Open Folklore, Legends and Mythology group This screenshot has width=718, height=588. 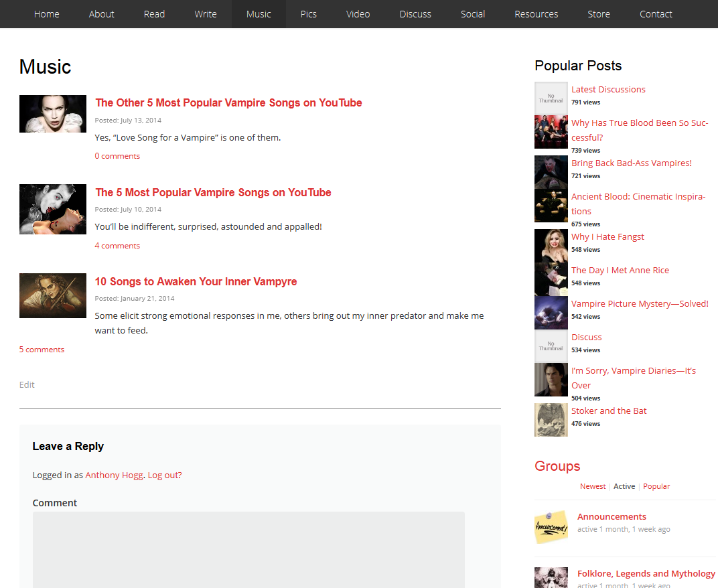(x=646, y=573)
